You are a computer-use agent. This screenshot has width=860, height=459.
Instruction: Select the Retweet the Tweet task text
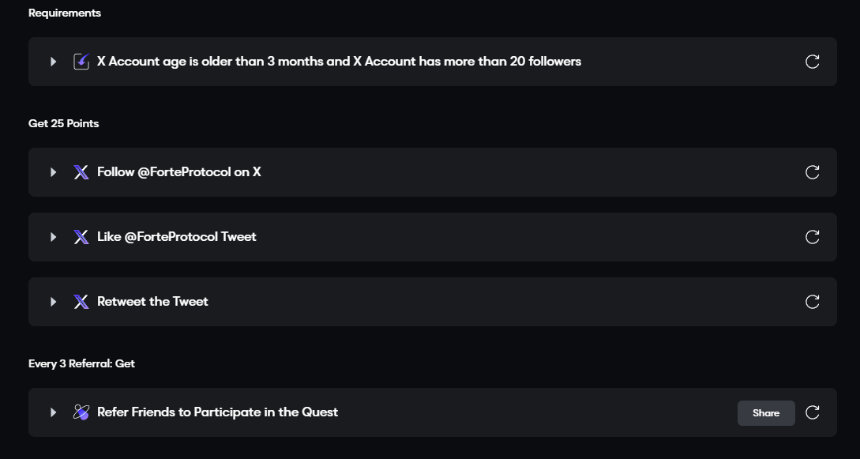[153, 302]
